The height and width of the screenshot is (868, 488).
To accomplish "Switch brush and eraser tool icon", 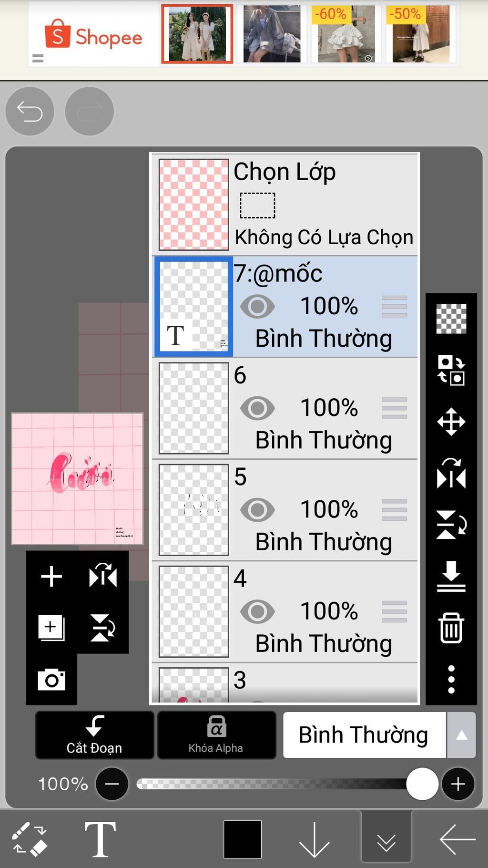I will coord(30,838).
